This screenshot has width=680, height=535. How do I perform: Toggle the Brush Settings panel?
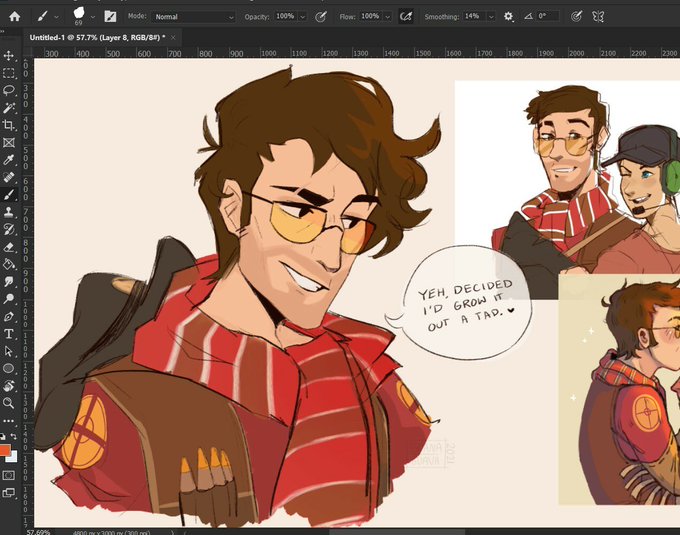click(x=110, y=16)
